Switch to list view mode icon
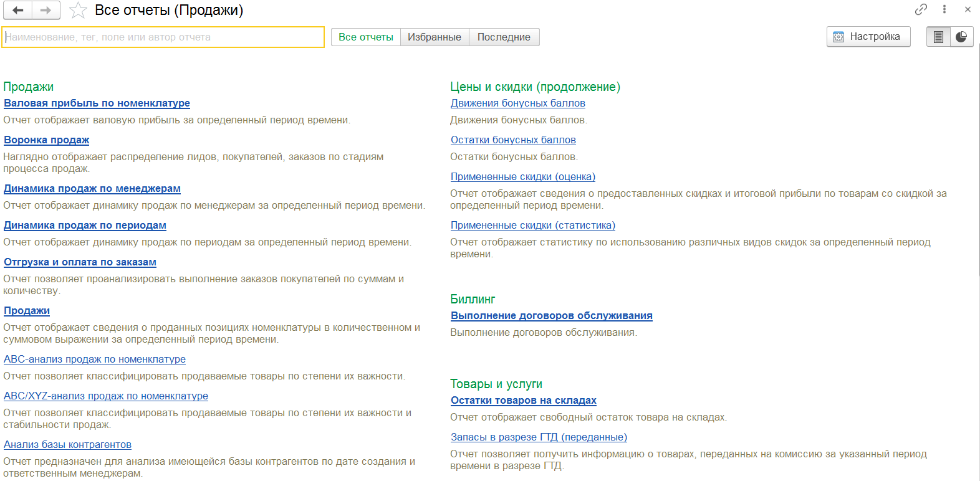 tap(938, 37)
